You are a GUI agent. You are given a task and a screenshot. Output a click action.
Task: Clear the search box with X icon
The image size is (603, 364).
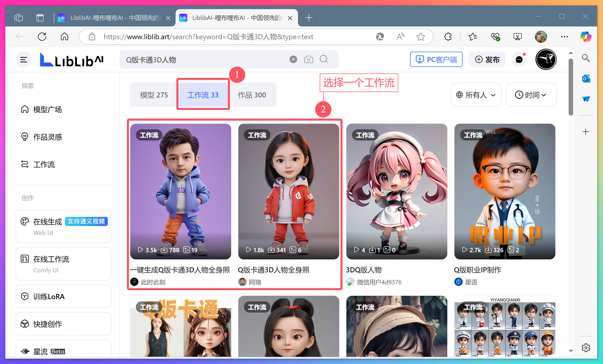293,60
